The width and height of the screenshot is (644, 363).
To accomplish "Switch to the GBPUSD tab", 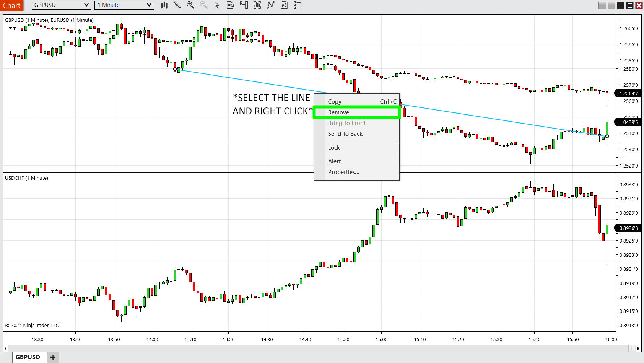I will tap(28, 357).
